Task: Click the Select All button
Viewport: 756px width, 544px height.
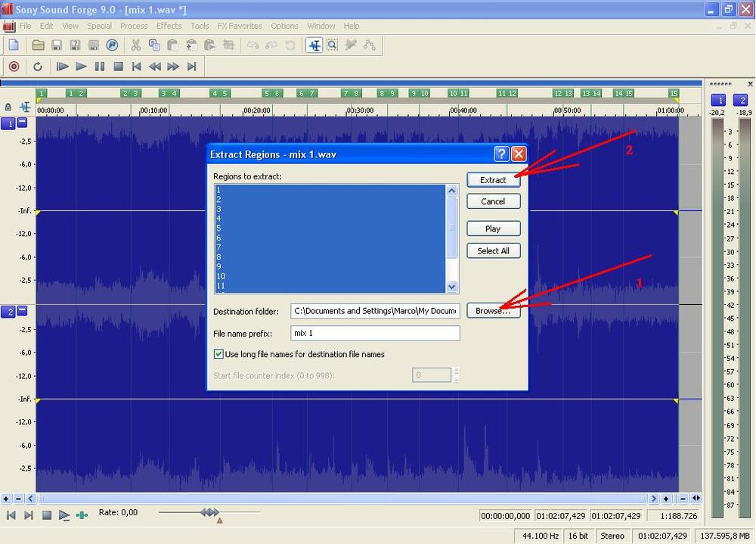Action: tap(493, 251)
